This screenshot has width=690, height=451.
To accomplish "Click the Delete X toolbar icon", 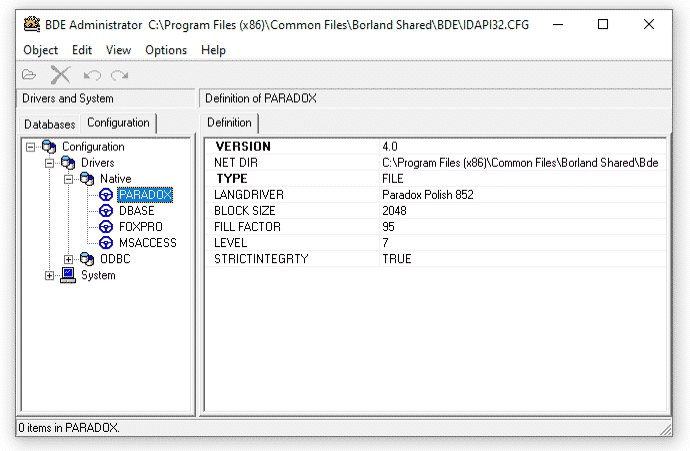I will pos(60,75).
